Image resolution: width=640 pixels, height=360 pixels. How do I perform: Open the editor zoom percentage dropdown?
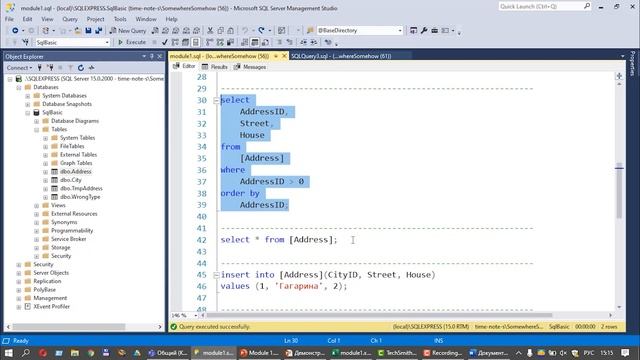coord(196,316)
